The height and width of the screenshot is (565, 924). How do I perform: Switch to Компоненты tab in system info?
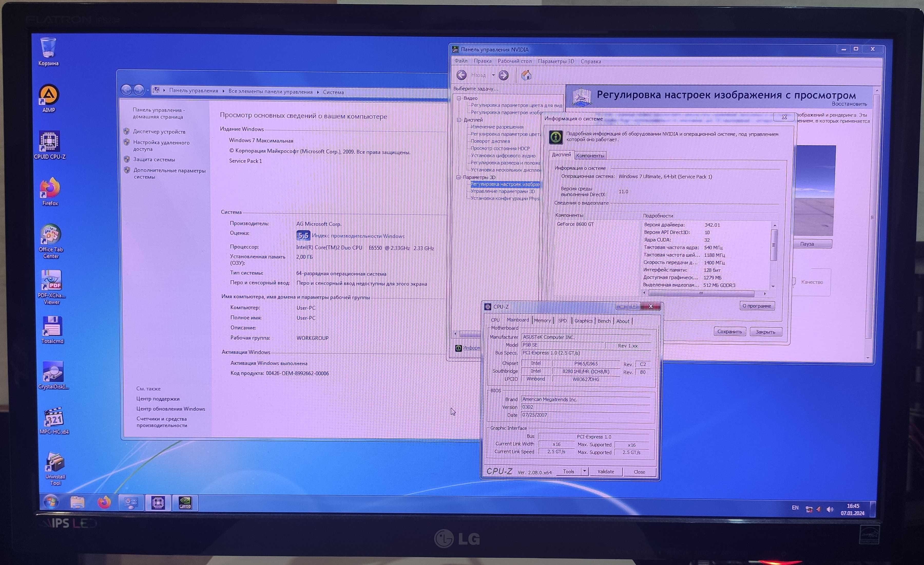590,155
